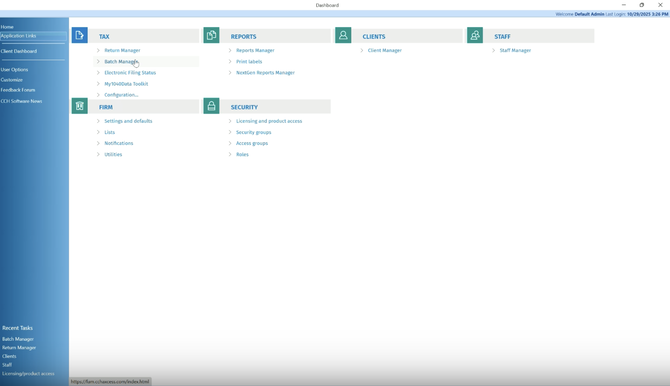Click the chevron beside Roles
Screen dimensions: 670x386
tap(230, 154)
